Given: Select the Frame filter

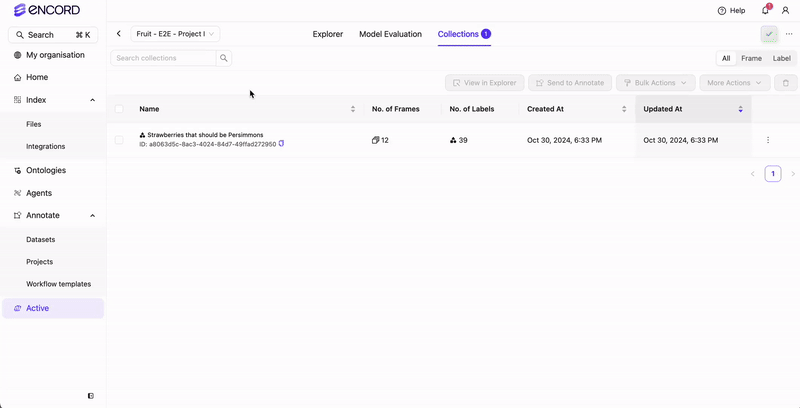Looking at the screenshot, I should coord(752,58).
